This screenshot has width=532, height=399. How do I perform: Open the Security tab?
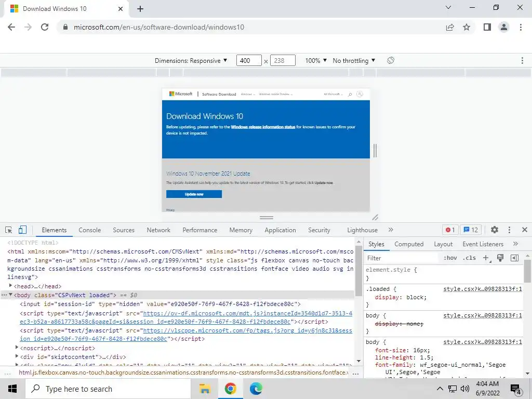tap(319, 230)
